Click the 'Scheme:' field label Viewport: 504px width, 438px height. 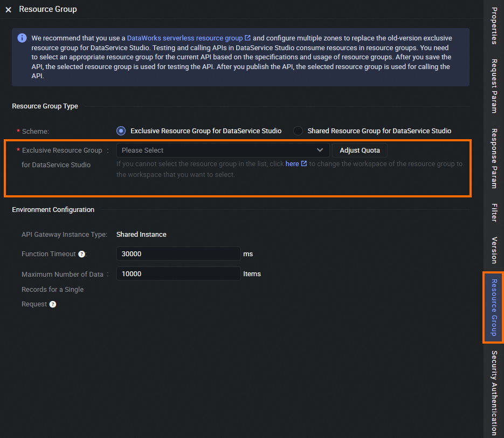click(x=36, y=131)
